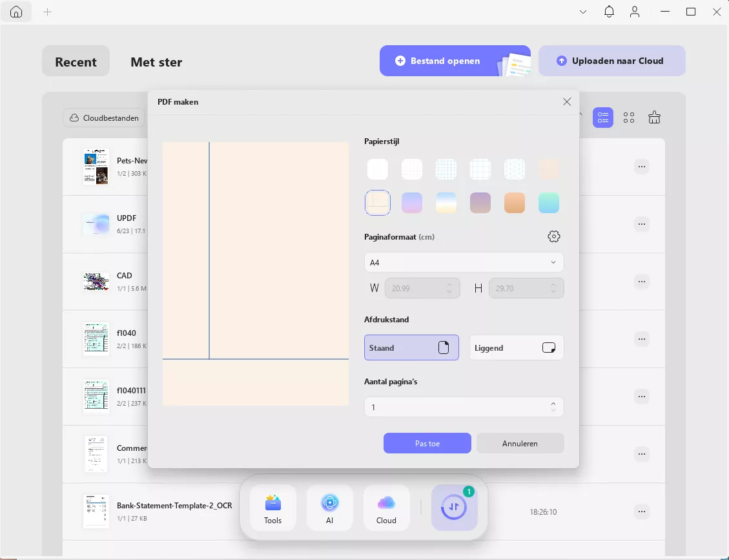Screen dimensions: 729x560
Task: Switch to grid view icon
Action: [629, 118]
